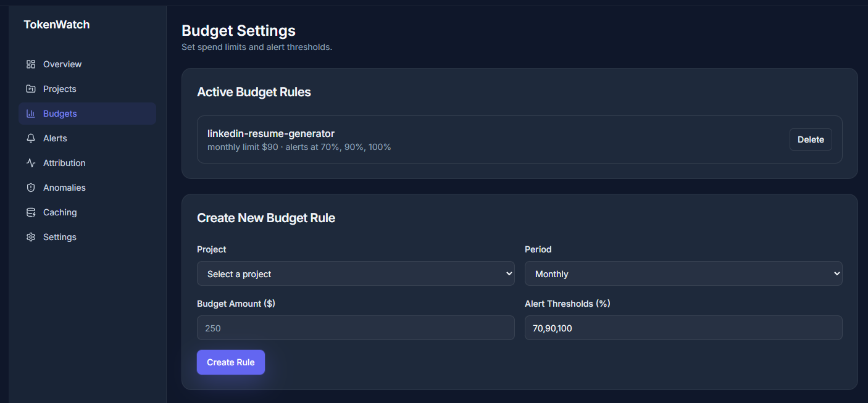The image size is (868, 403).
Task: Click the Budget Settings heading
Action: click(238, 30)
